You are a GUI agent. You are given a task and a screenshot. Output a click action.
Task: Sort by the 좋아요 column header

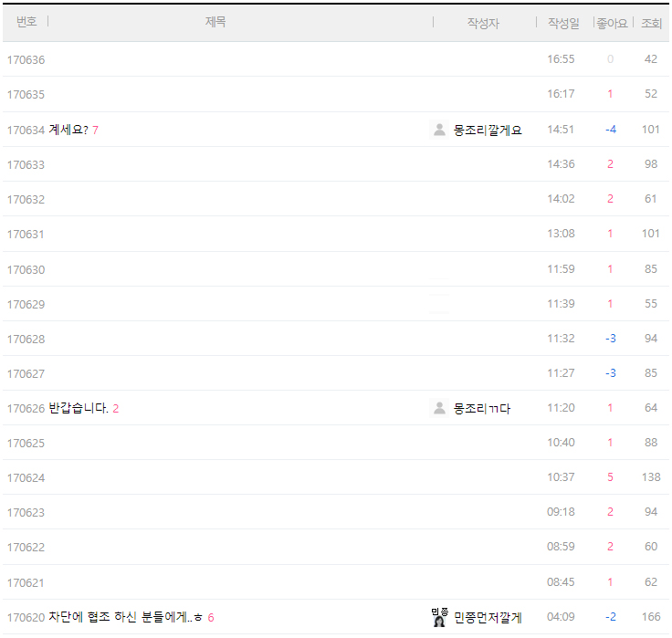(x=611, y=23)
